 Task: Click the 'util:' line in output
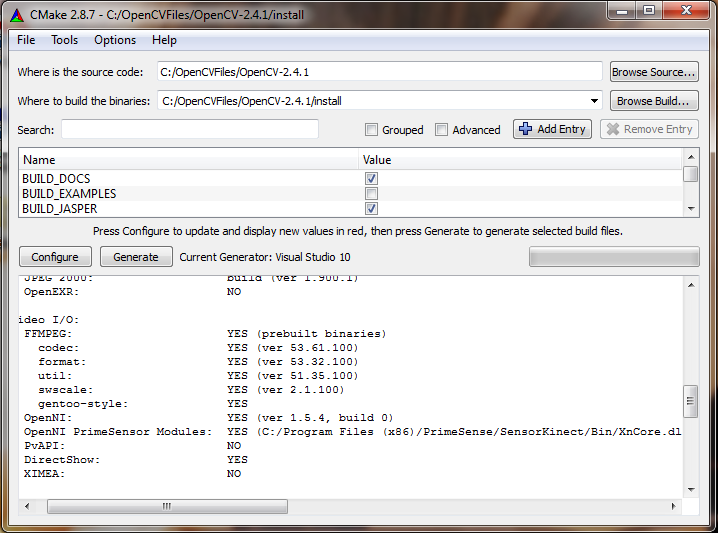click(55, 376)
